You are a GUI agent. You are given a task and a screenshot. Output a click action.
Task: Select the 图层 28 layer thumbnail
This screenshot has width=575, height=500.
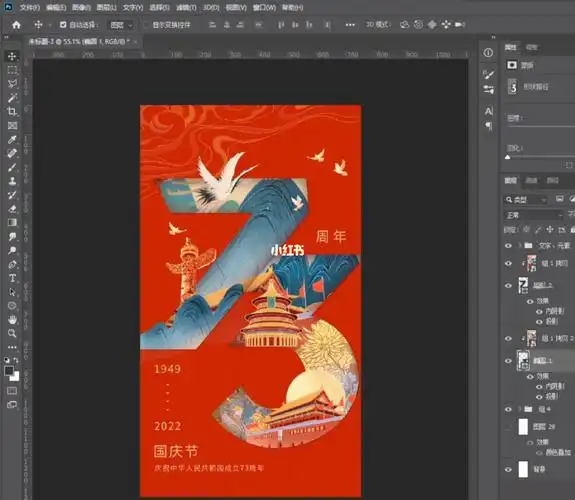pyautogui.click(x=523, y=427)
